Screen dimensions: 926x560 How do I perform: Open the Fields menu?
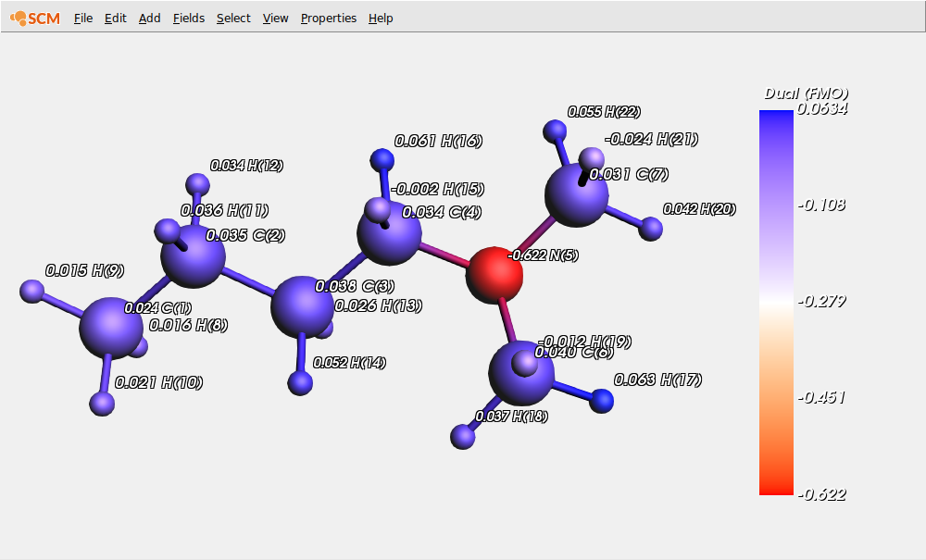click(x=188, y=18)
